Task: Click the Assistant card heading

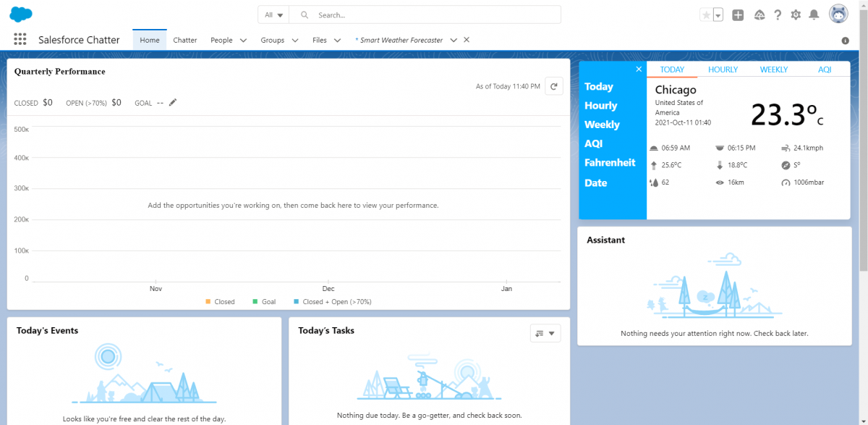Action: (606, 240)
